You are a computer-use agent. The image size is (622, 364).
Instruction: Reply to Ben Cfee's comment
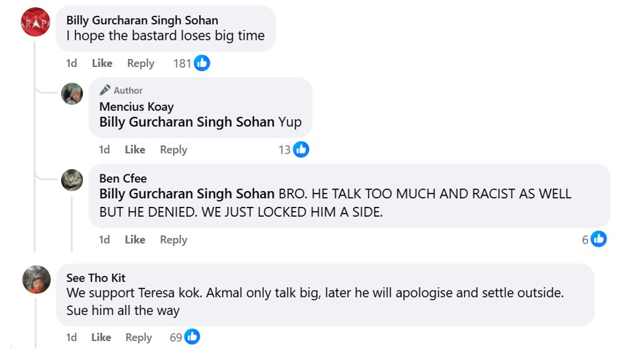click(x=173, y=239)
